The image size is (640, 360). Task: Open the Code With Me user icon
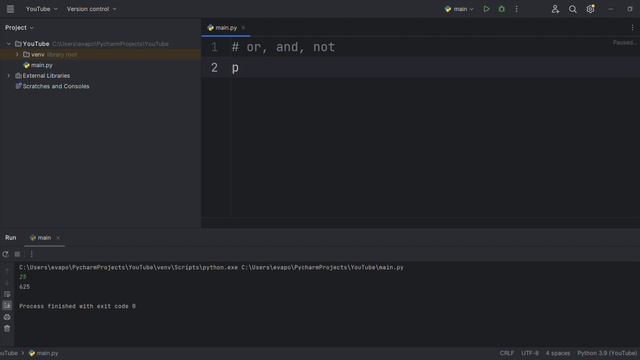point(555,9)
